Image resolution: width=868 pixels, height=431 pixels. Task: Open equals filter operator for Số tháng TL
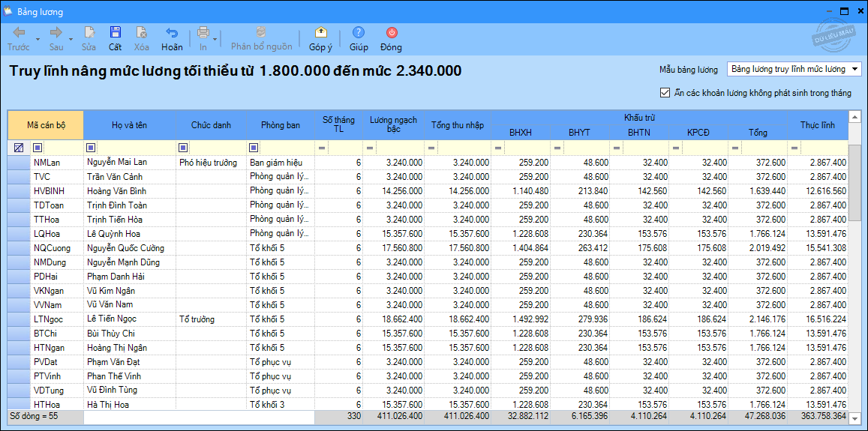[x=321, y=148]
